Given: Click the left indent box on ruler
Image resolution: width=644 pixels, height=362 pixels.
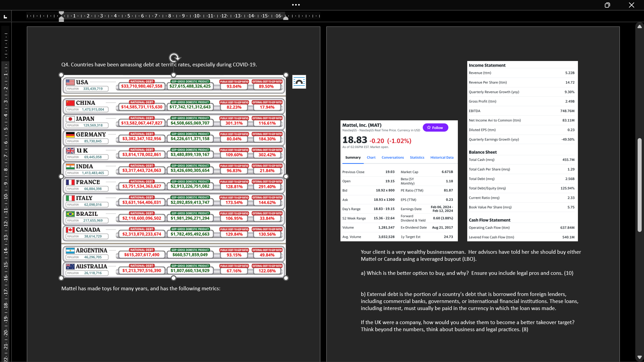Looking at the screenshot, I should tap(61, 20).
